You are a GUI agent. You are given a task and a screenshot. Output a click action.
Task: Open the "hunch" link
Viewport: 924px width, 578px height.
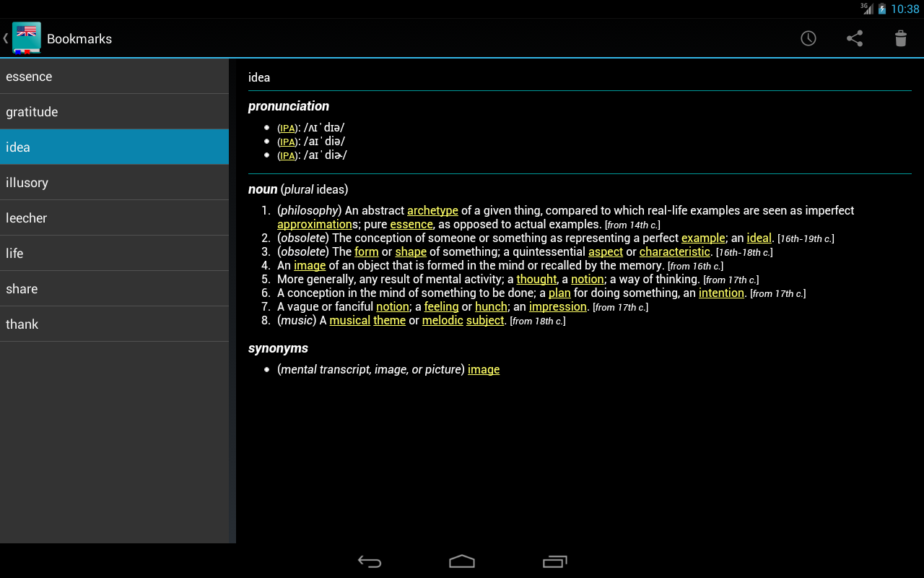coord(491,307)
